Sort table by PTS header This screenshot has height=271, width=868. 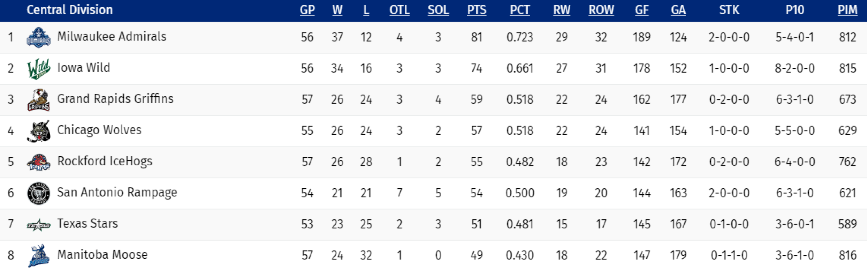coord(477,10)
